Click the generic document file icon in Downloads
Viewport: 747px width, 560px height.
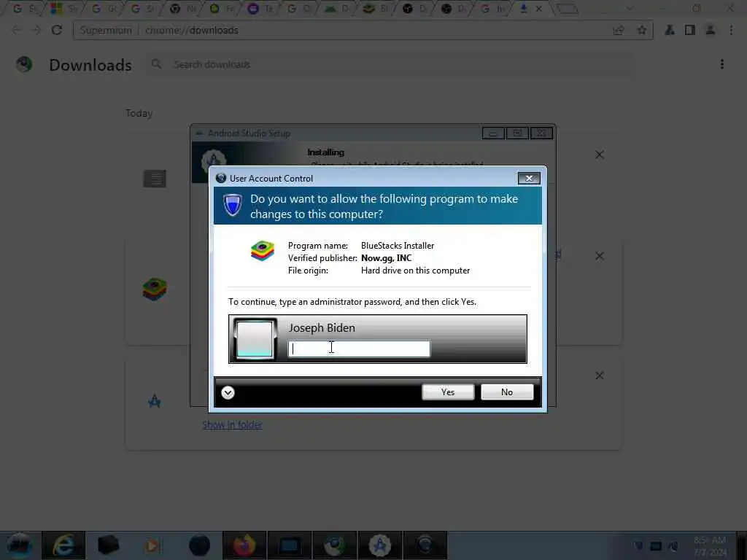[x=155, y=179]
